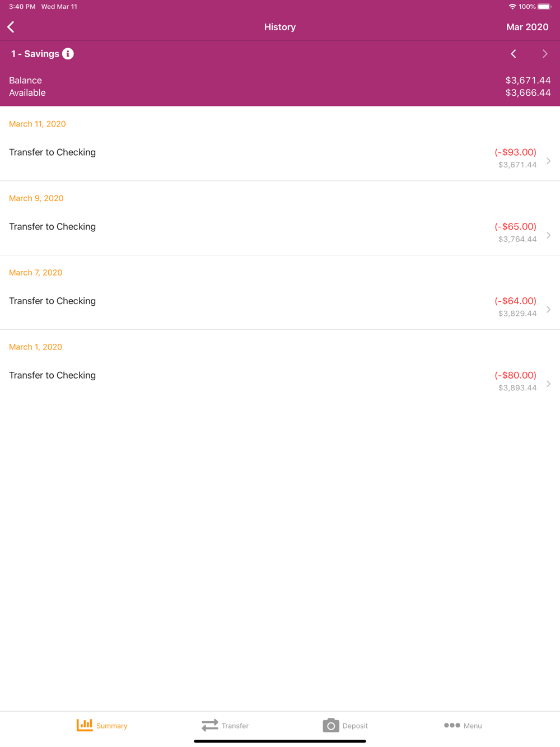
Task: Expand the March 11 transfer details chevron
Action: (549, 161)
